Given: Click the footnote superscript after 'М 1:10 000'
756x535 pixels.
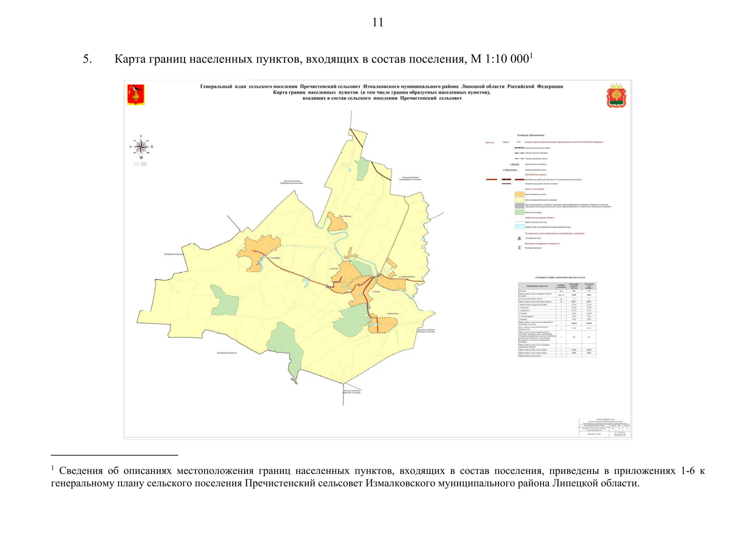Looking at the screenshot, I should click(531, 55).
